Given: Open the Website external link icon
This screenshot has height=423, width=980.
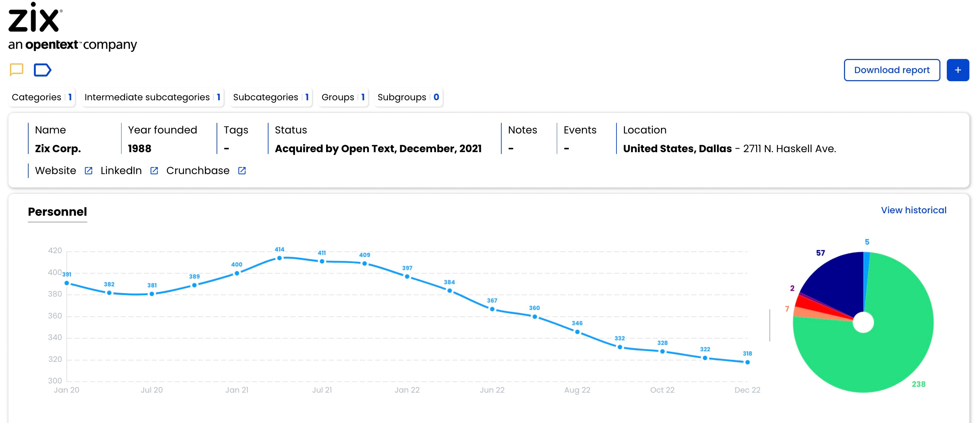Looking at the screenshot, I should [x=88, y=171].
